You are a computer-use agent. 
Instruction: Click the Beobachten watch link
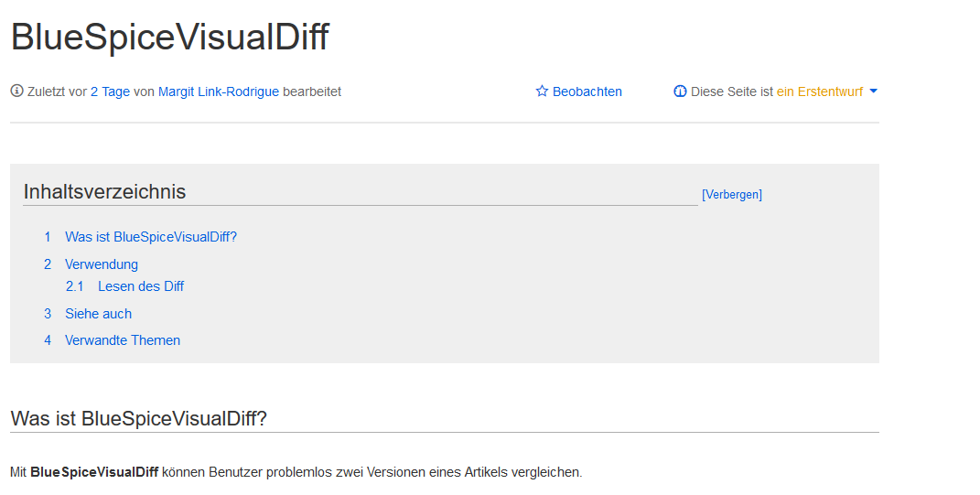587,91
